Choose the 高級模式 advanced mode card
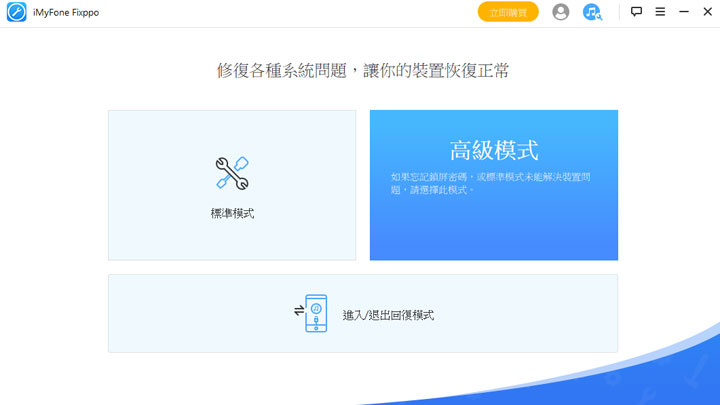The height and width of the screenshot is (405, 720). [x=494, y=185]
